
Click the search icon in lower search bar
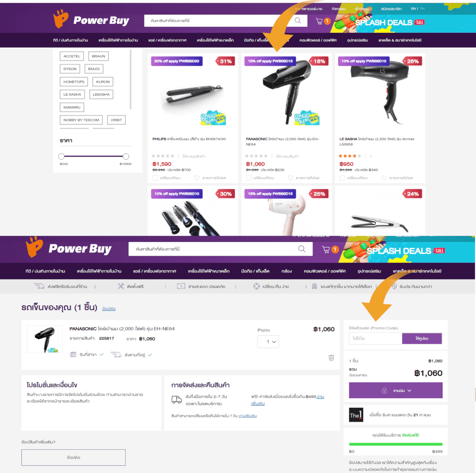(x=302, y=249)
